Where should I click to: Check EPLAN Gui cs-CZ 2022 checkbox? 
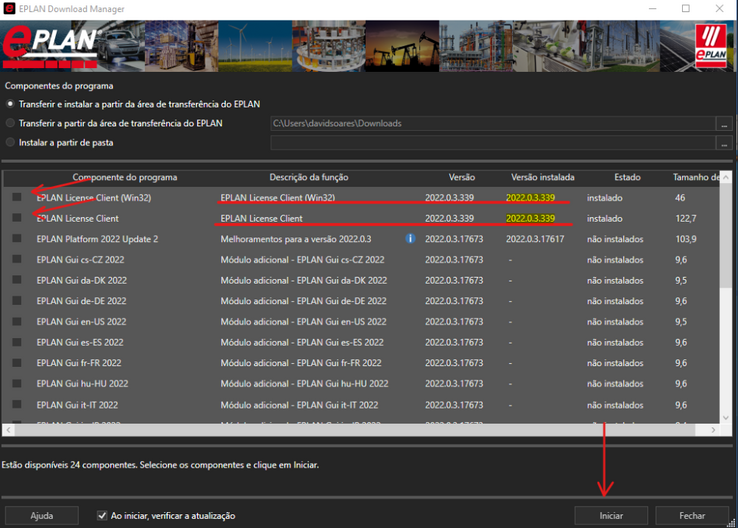(x=17, y=259)
